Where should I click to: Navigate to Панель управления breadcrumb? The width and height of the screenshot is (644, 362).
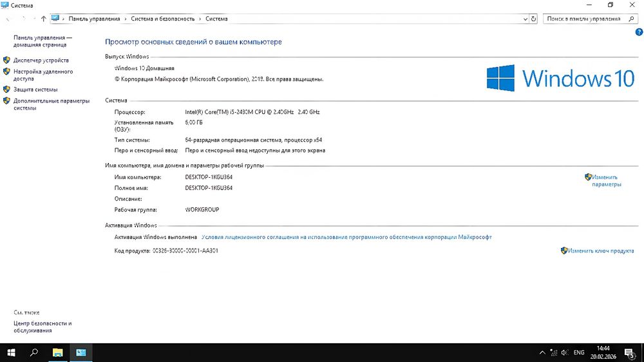[x=94, y=19]
